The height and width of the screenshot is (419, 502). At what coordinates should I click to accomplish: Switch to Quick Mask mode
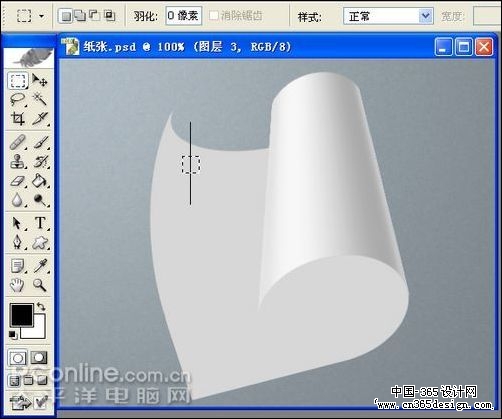tap(39, 358)
